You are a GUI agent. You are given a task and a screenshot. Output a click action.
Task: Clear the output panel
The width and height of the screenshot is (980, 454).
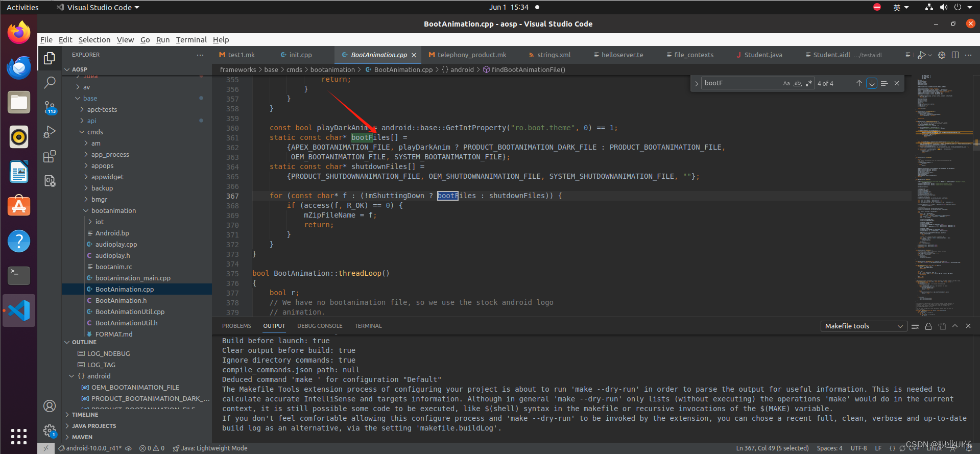[x=915, y=326]
